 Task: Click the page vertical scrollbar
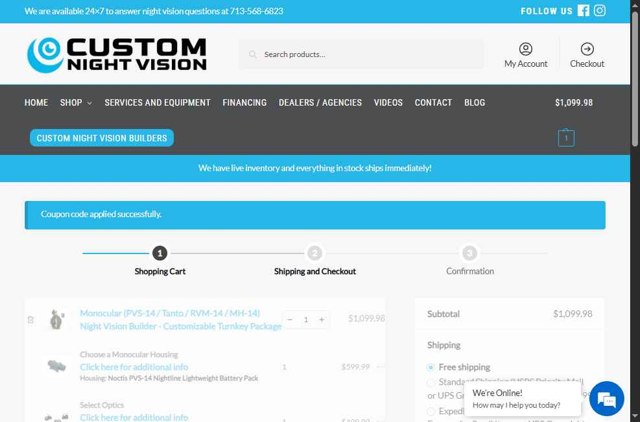[635, 78]
